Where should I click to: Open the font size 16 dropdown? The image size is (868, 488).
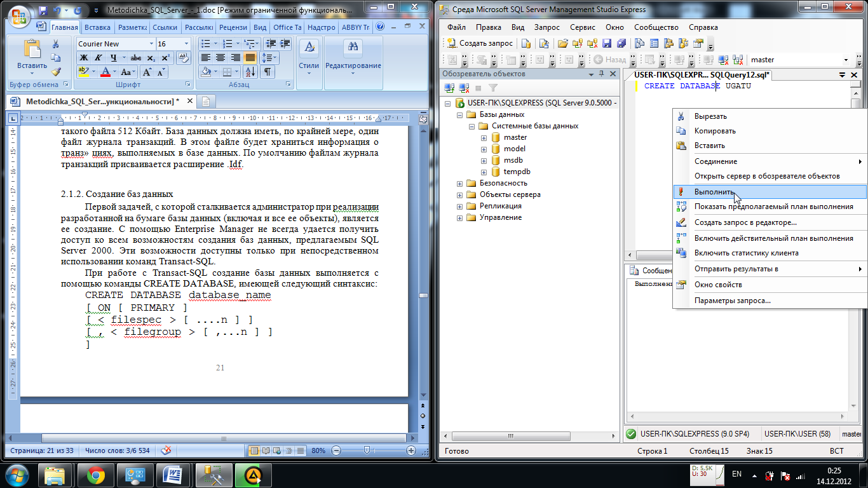(x=186, y=44)
